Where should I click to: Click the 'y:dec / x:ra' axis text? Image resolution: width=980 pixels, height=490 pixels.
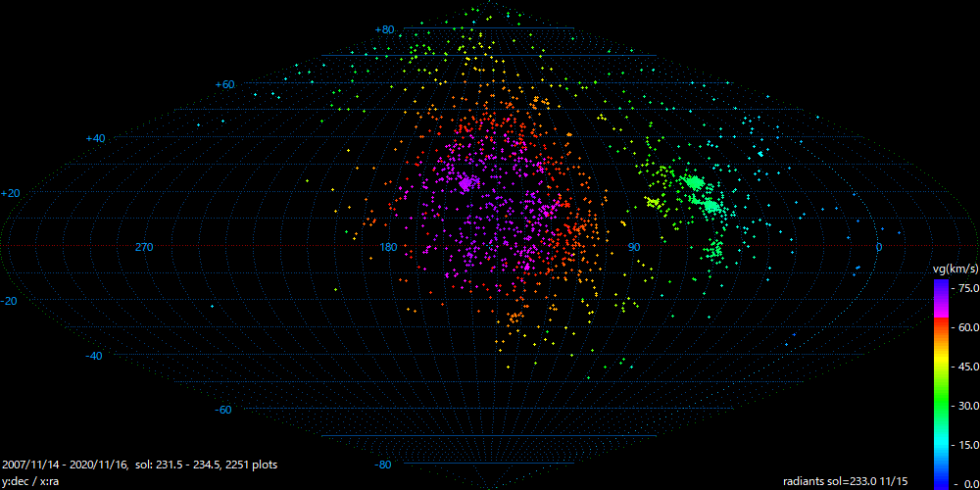tap(31, 481)
